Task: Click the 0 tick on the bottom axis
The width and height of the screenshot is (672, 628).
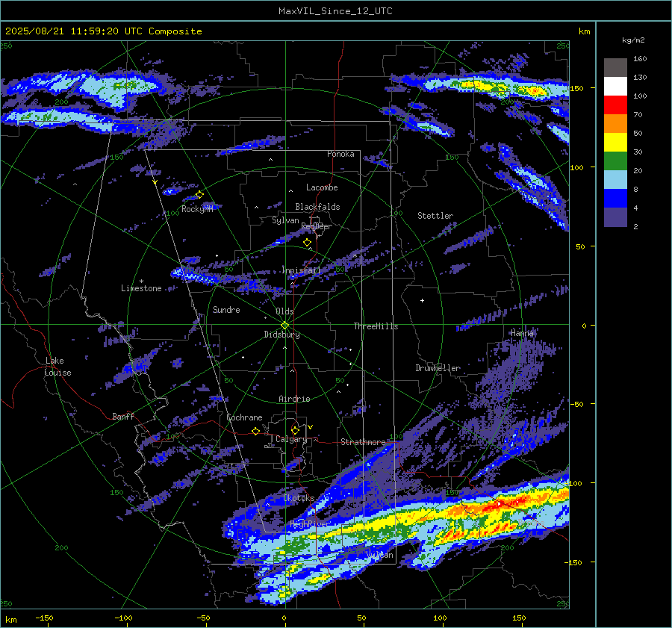Action: pyautogui.click(x=284, y=618)
